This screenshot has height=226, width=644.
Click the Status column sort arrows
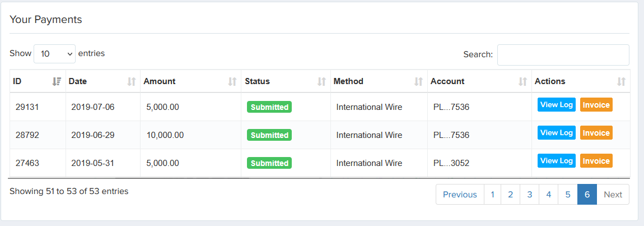pyautogui.click(x=321, y=81)
